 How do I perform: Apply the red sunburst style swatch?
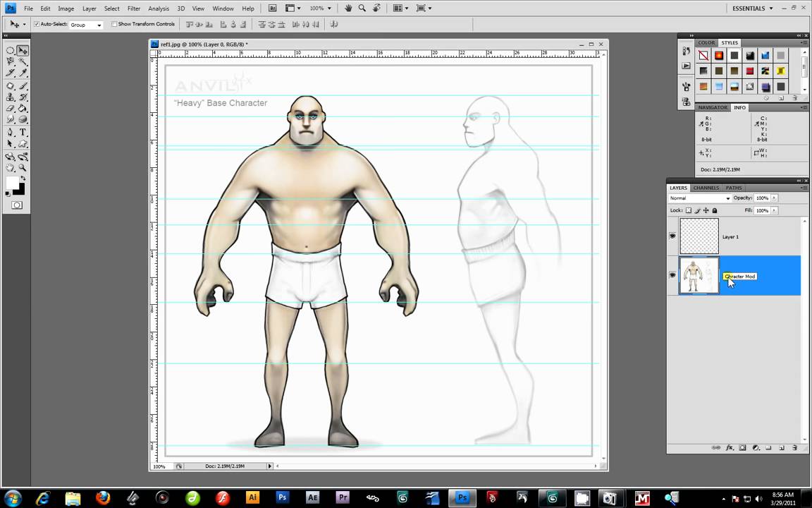[x=719, y=55]
